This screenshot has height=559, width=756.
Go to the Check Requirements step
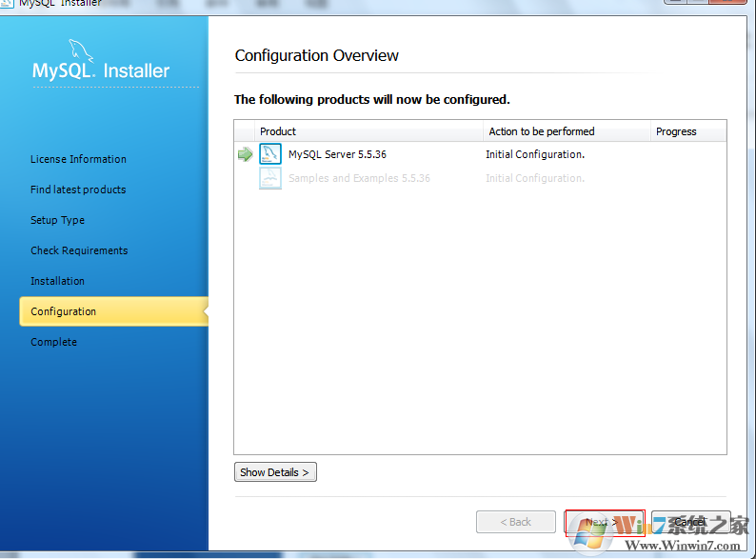tap(79, 250)
